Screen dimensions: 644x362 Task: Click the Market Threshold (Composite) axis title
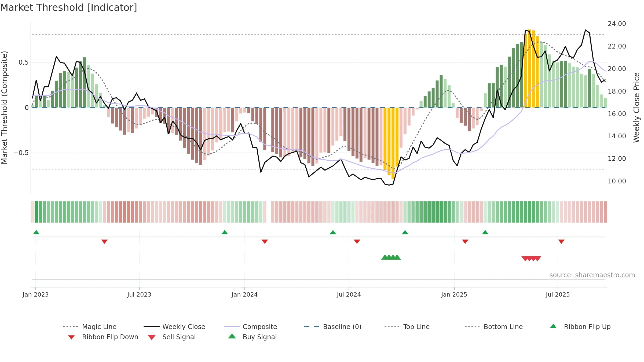[x=4, y=108]
